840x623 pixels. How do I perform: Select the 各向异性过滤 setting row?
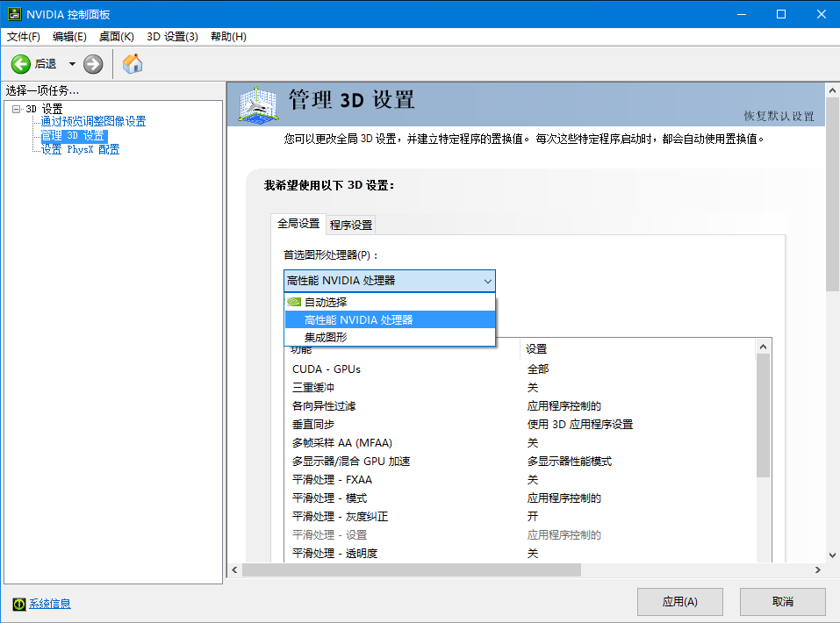(520, 406)
